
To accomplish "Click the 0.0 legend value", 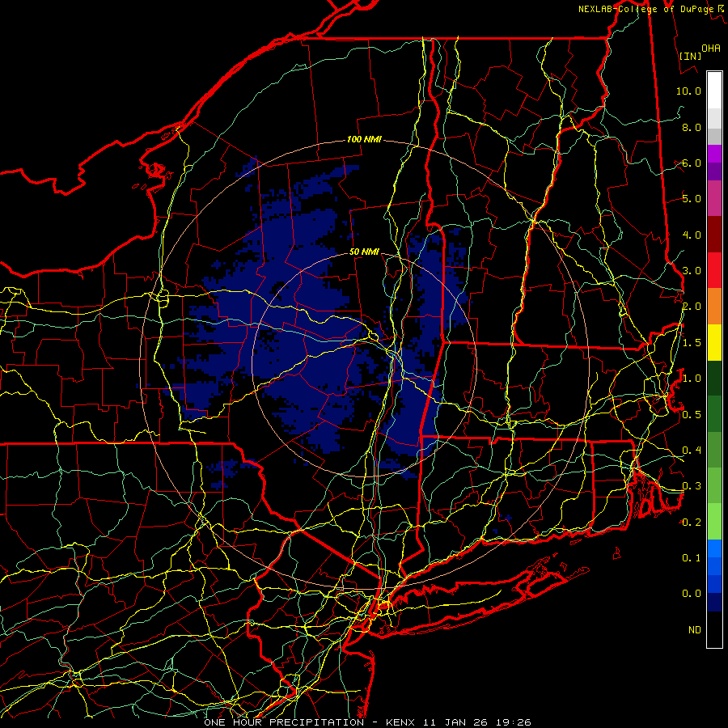I will click(x=692, y=594).
